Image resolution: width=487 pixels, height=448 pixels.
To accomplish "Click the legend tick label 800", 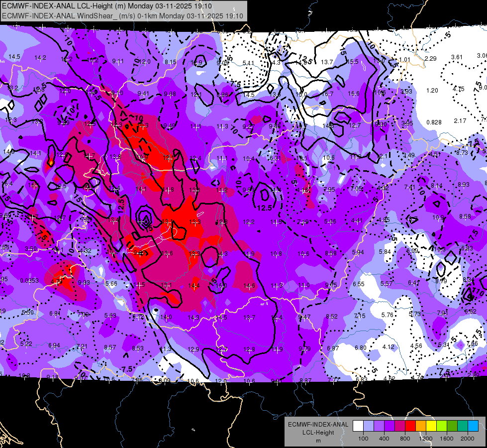I will click(405, 439).
